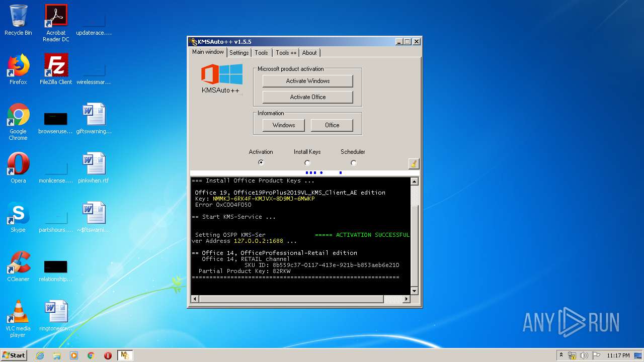Open Chrome from the taskbar
Screen dimensions: 644x362
91,355
